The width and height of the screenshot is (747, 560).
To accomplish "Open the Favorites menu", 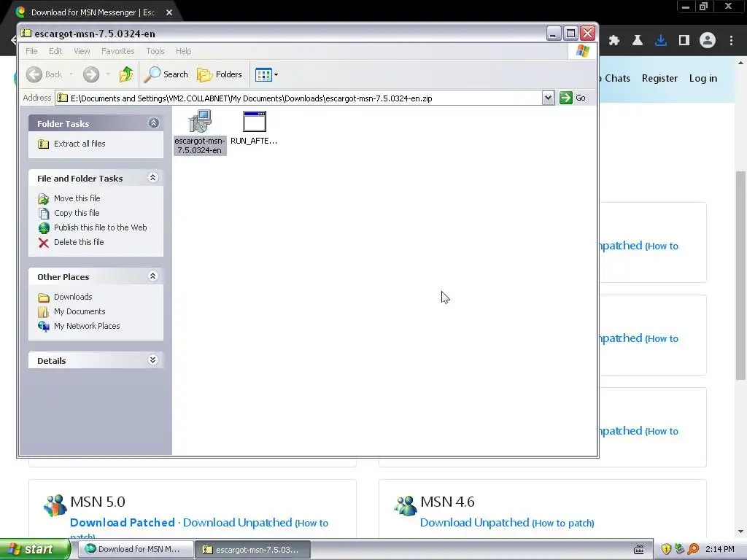I will point(117,51).
